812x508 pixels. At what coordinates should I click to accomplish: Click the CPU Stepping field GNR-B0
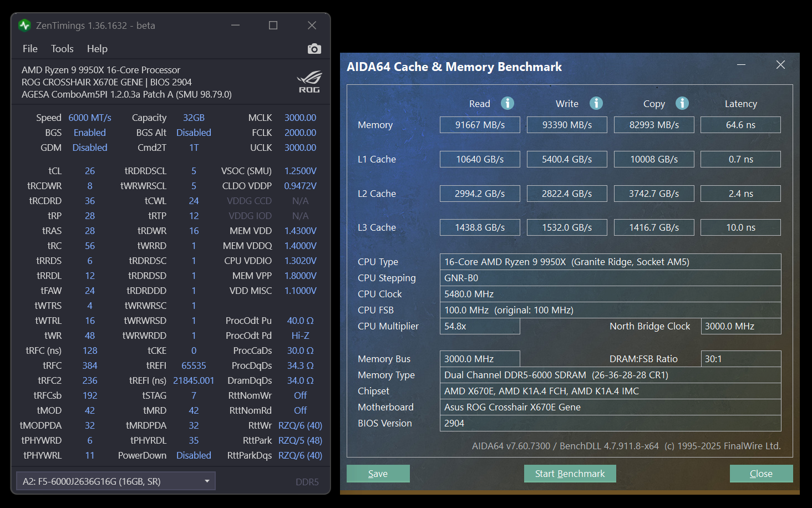610,278
